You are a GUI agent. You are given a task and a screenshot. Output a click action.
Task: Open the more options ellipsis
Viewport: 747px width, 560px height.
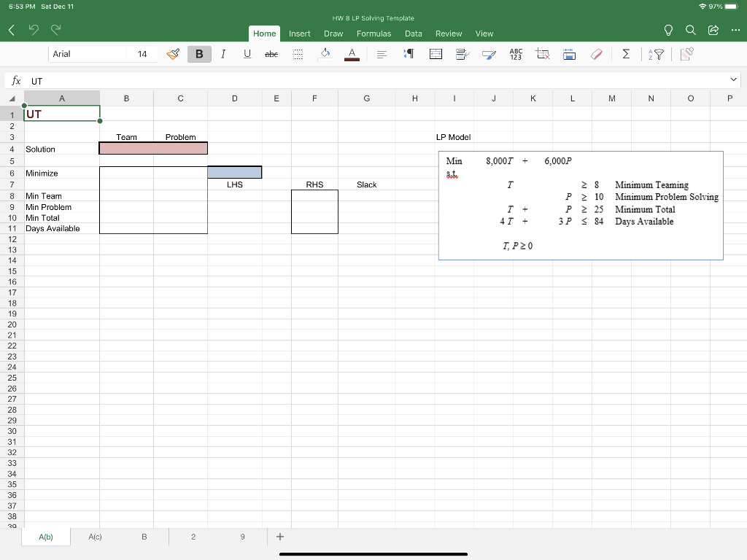pyautogui.click(x=735, y=31)
